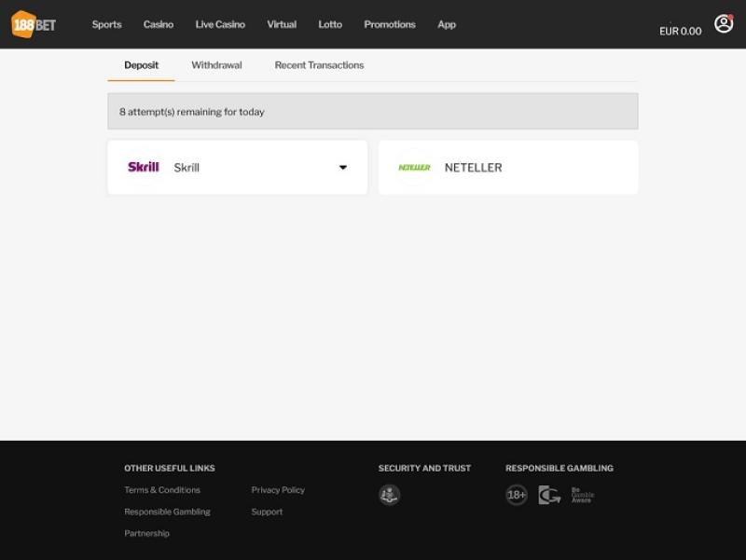Open the Sports menu
This screenshot has width=746, height=560.
point(106,24)
